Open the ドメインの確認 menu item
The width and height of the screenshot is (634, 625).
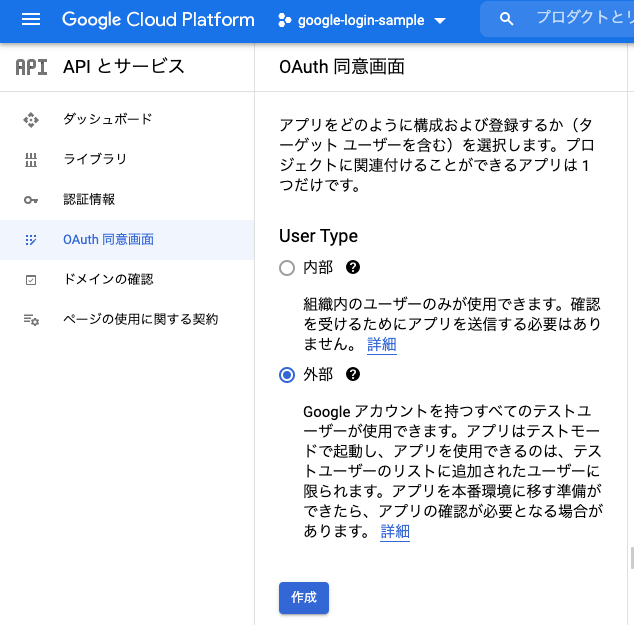click(127, 279)
